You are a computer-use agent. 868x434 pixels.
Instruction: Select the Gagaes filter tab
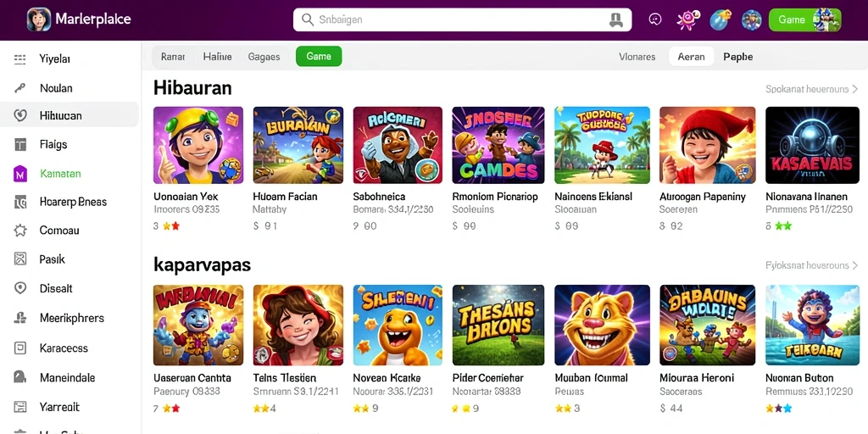tap(264, 57)
